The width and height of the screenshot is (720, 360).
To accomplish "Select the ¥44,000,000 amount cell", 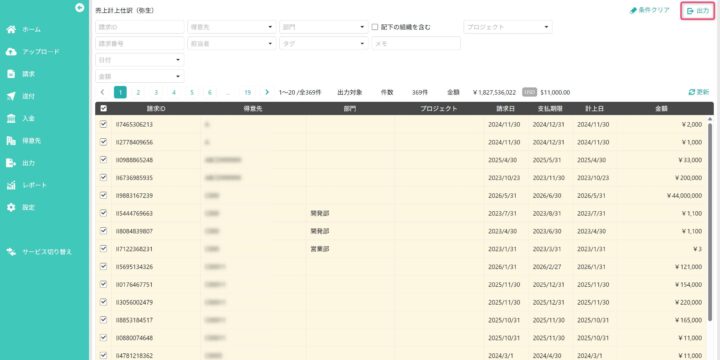I will [x=684, y=196].
